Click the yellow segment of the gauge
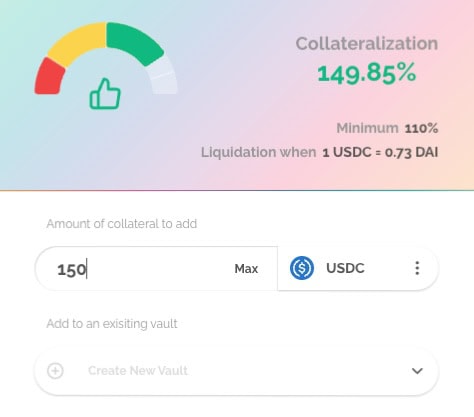The image size is (474, 417). click(78, 43)
